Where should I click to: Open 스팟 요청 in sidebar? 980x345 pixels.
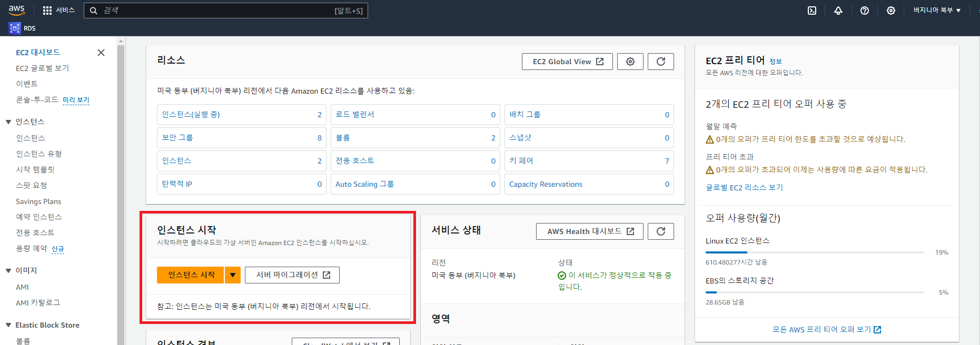click(x=32, y=186)
